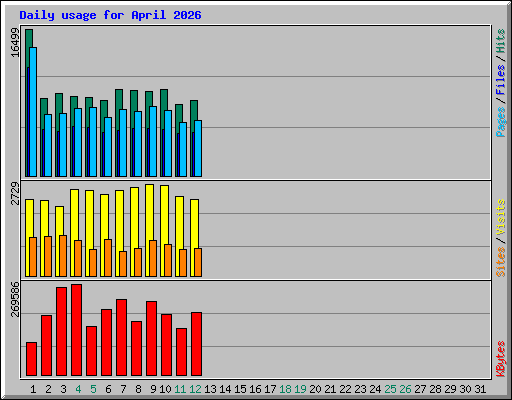Click the 'KBytes' legend label
Viewport: 512px width, 400px height.
coord(500,359)
